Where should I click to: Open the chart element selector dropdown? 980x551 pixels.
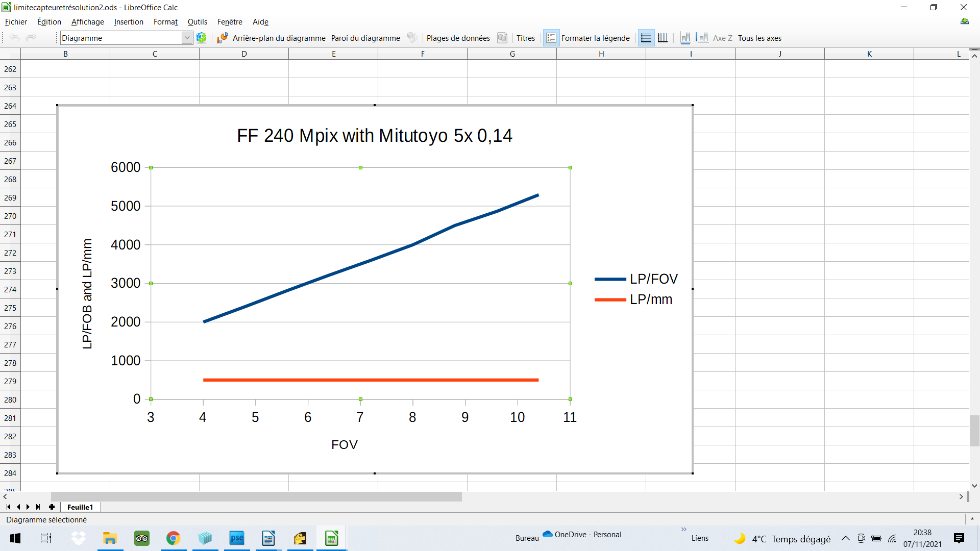(187, 38)
